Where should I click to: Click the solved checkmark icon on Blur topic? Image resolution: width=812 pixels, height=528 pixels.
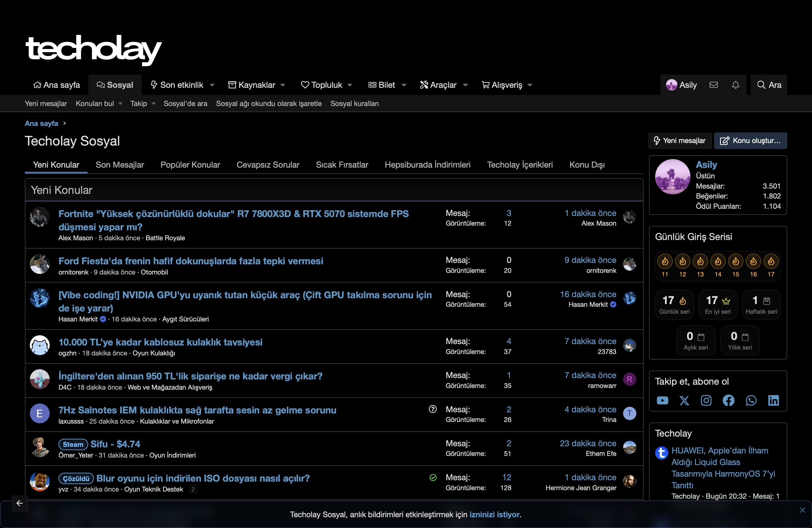click(x=433, y=477)
